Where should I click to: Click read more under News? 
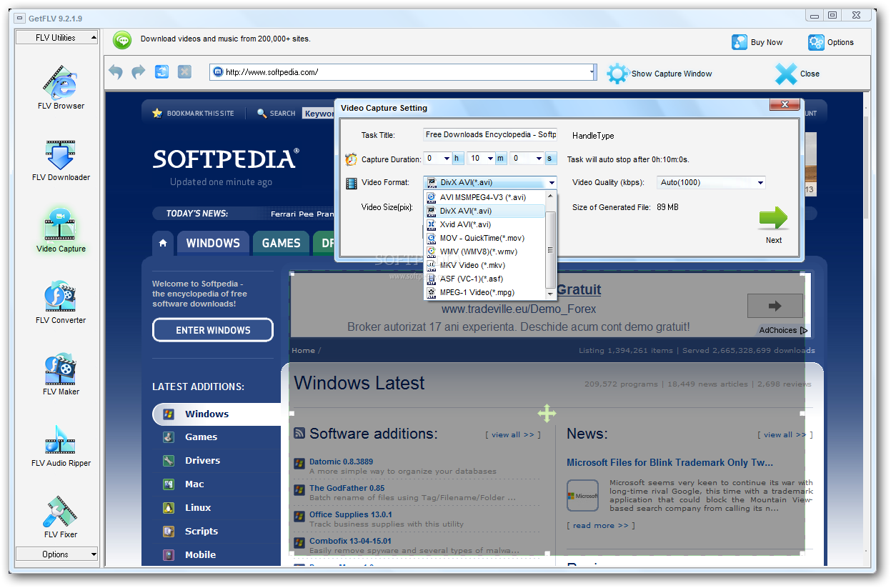point(600,526)
